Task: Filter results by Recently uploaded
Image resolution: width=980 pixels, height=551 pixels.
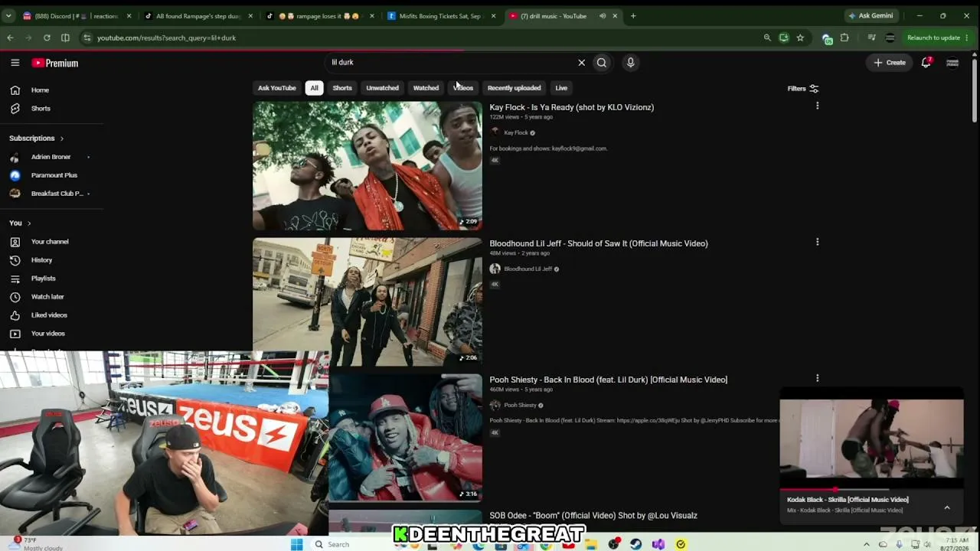Action: tap(514, 88)
